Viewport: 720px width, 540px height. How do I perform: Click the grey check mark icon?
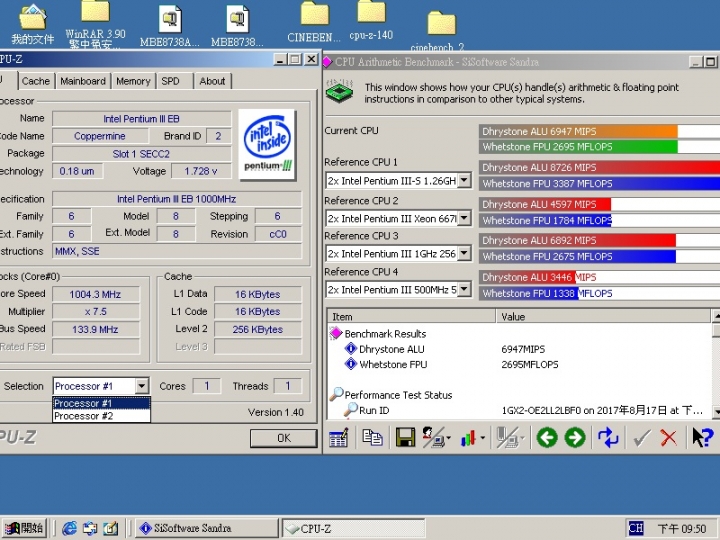[x=641, y=438]
